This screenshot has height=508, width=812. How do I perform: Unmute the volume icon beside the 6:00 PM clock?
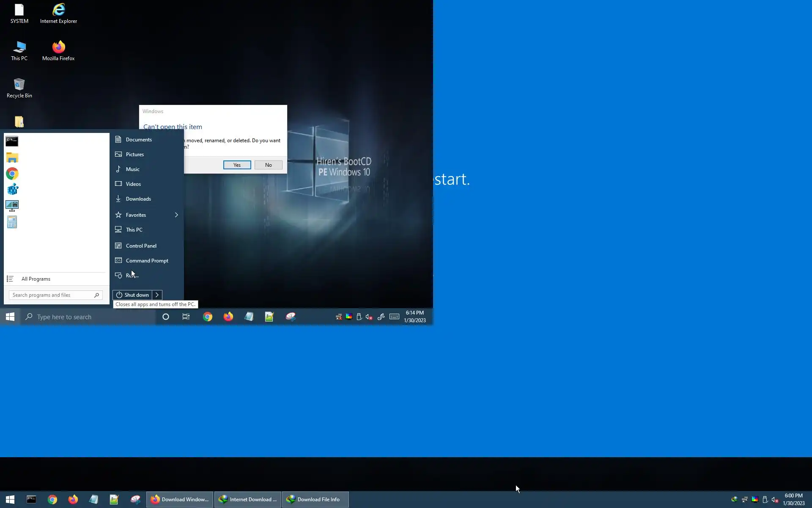(775, 500)
